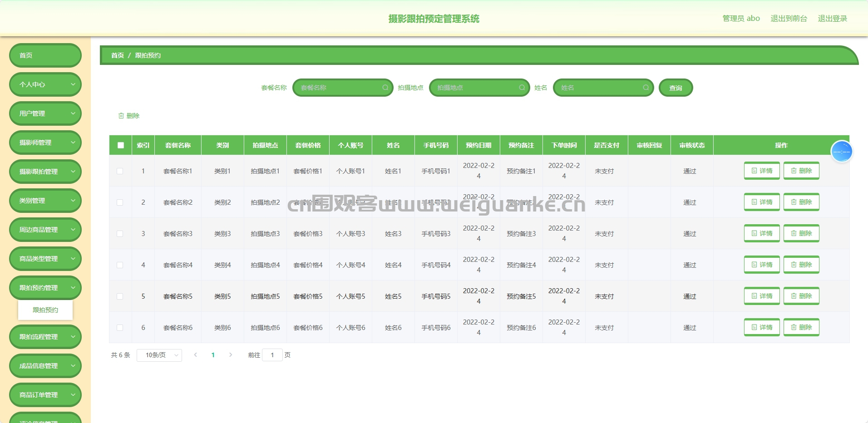This screenshot has width=868, height=423.
Task: Delete row 套餐名称3 with 删除 button
Action: point(801,233)
